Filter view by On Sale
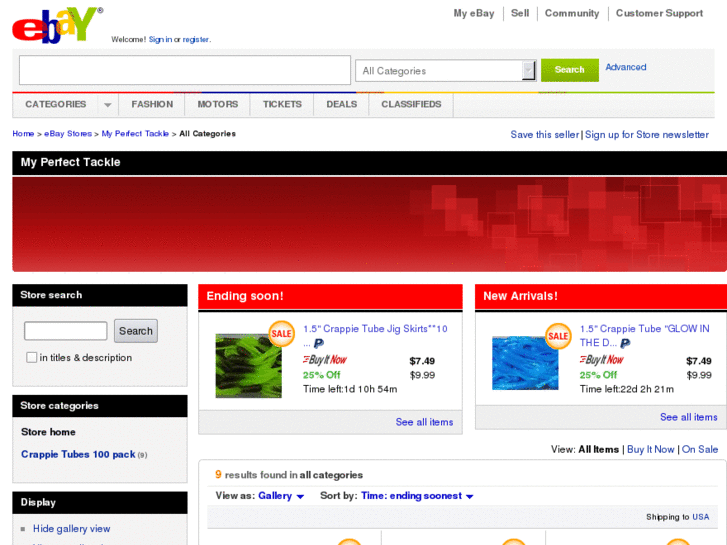Viewport: 727px width, 545px height. 700,449
